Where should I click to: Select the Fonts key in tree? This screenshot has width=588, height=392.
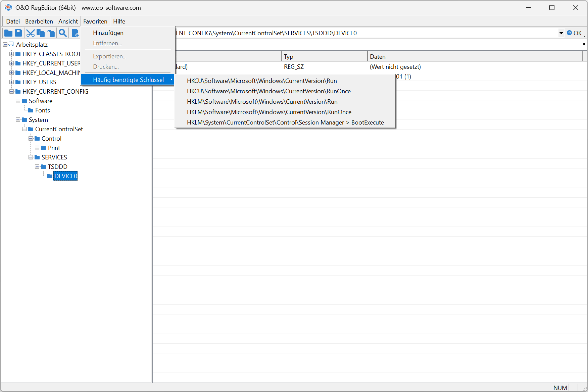click(x=42, y=110)
